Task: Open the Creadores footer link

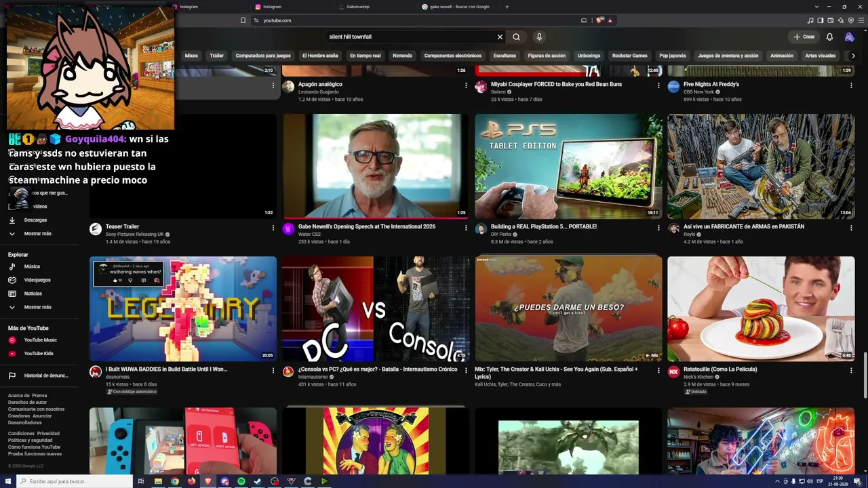Action: tap(19, 415)
